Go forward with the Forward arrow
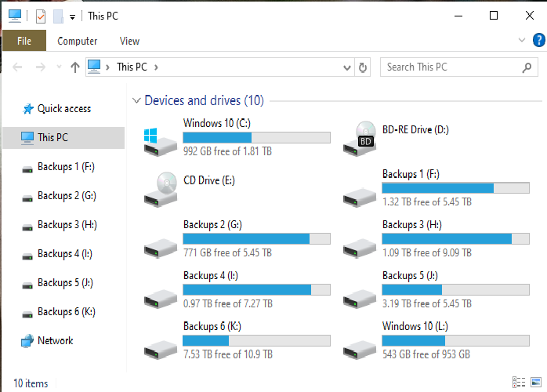This screenshot has height=392, width=547. click(41, 67)
